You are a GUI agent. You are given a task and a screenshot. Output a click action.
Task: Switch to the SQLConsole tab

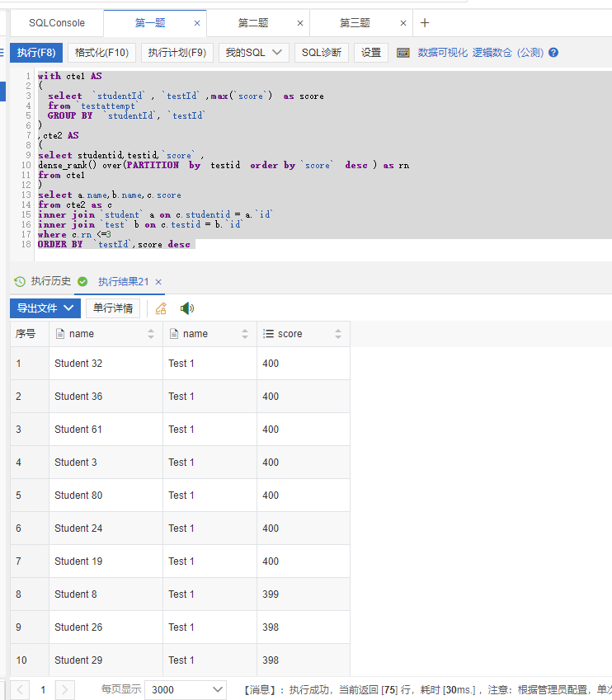[x=57, y=23]
